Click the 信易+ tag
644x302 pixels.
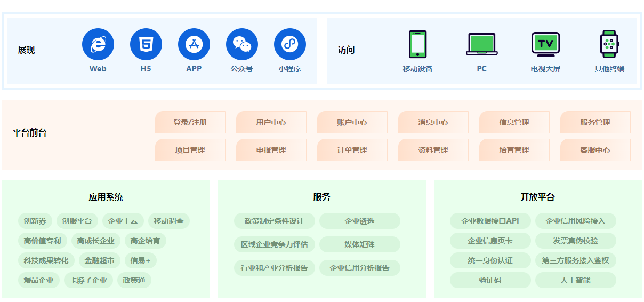coord(141,260)
